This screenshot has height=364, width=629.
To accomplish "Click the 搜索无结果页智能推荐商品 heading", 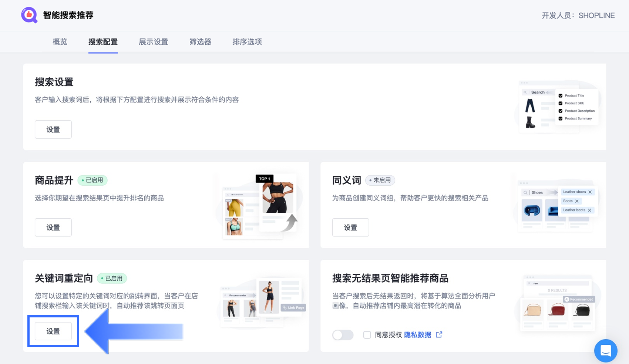I will coord(390,278).
